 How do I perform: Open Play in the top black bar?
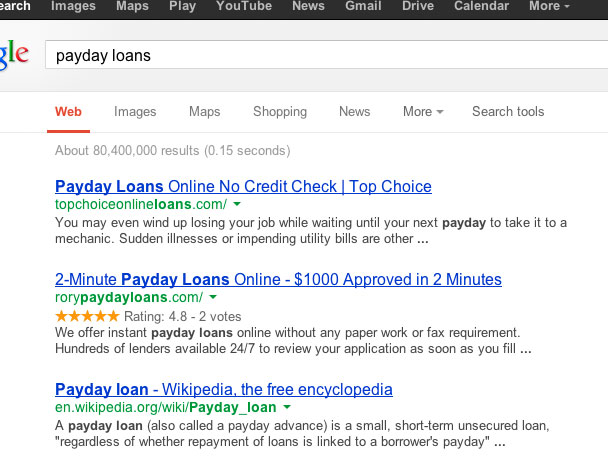pyautogui.click(x=182, y=6)
